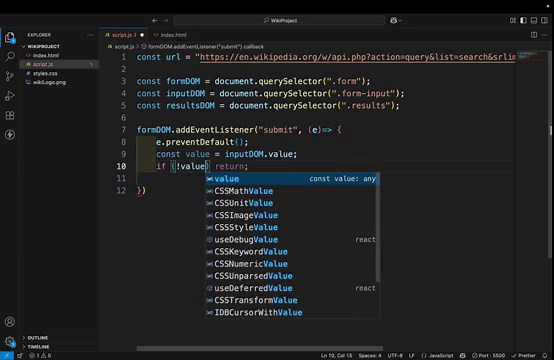Screen dimensions: 554x360
Task: Click the go back arrow in title bar
Action: [x=154, y=20]
